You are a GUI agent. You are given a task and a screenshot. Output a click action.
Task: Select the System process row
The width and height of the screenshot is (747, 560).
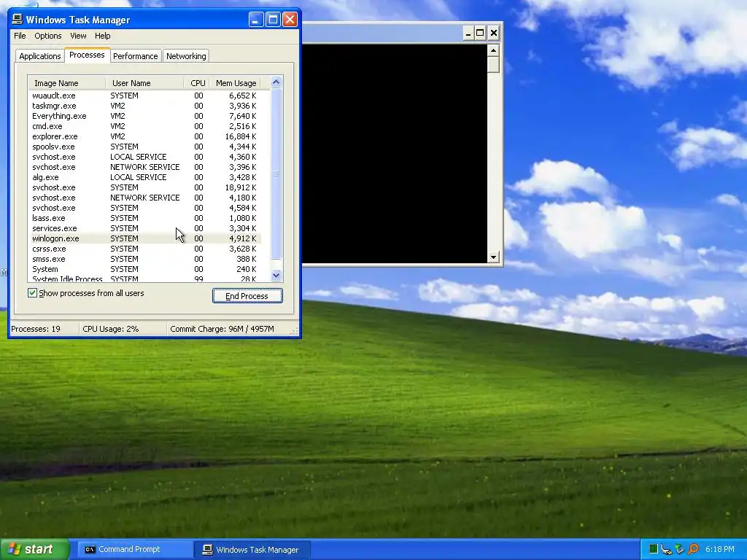[x=145, y=270]
